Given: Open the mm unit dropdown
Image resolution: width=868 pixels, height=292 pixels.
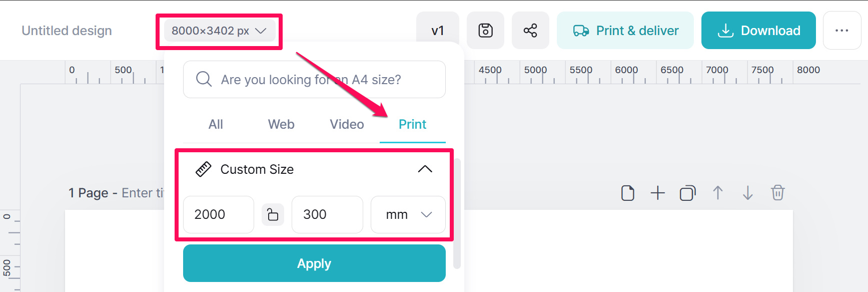Looking at the screenshot, I should point(408,214).
